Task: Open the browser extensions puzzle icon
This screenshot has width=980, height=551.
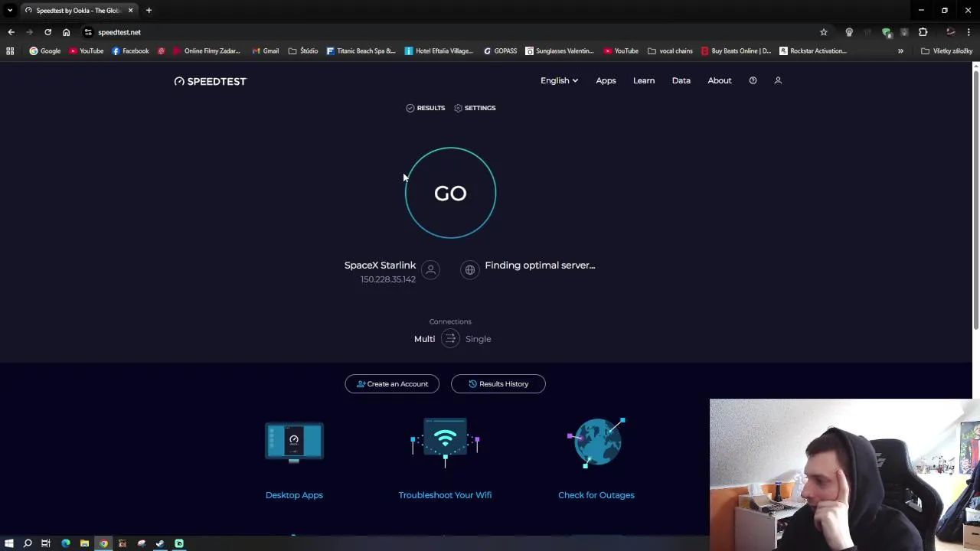Action: click(x=923, y=32)
